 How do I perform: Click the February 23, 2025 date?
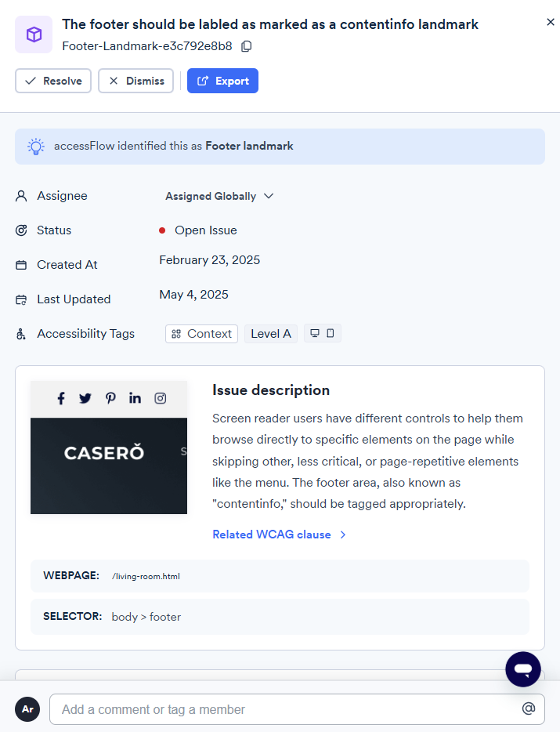[210, 260]
